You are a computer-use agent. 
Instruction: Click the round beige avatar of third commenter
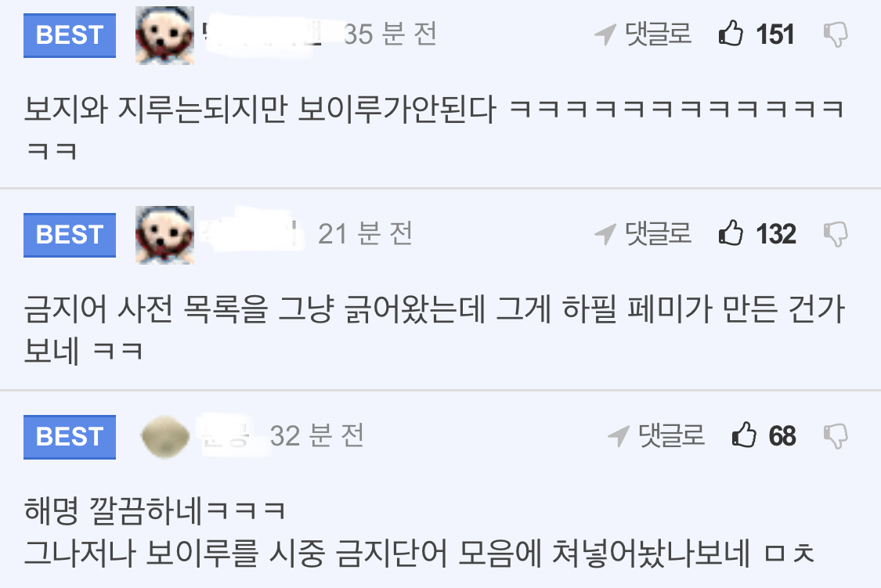click(x=164, y=436)
